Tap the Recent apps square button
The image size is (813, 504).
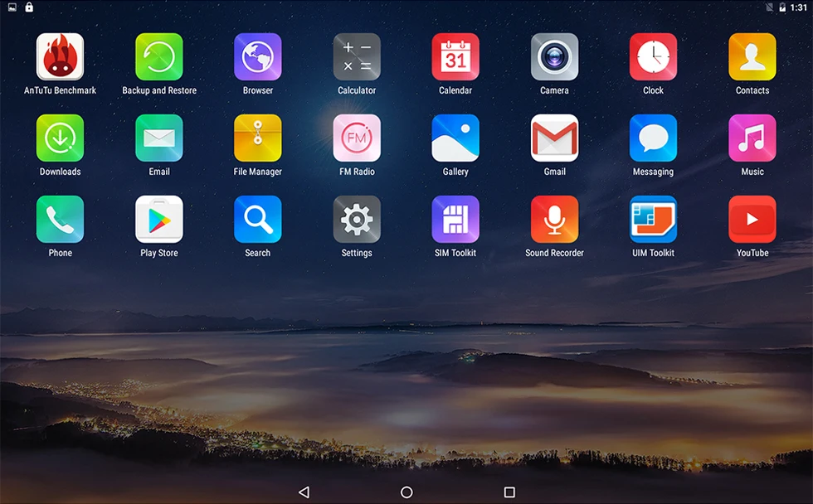click(x=509, y=492)
